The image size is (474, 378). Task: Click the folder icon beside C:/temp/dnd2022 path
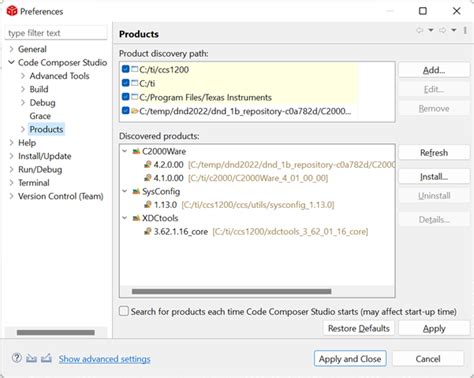tap(134, 111)
